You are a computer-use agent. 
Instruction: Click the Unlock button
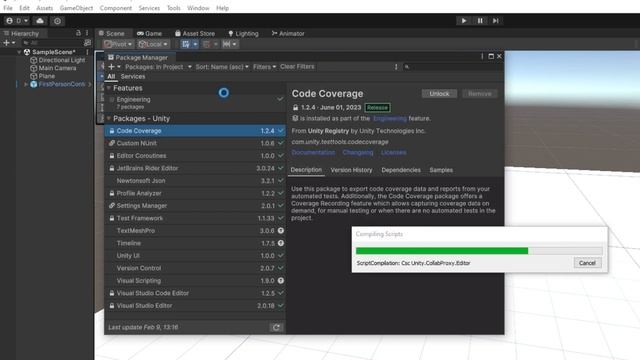439,94
